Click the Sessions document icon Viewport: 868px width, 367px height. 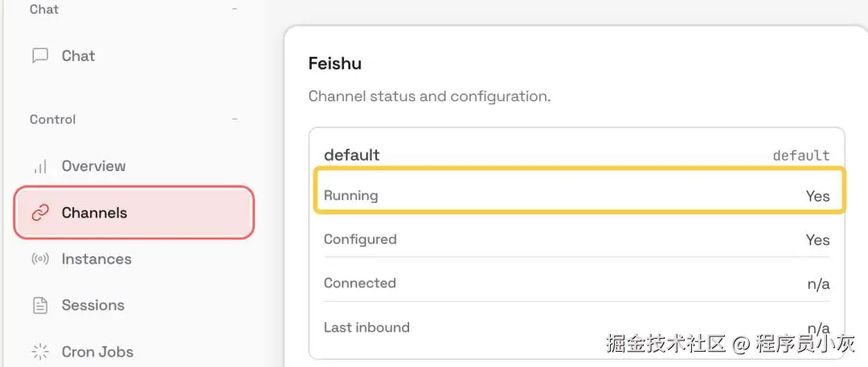point(40,306)
